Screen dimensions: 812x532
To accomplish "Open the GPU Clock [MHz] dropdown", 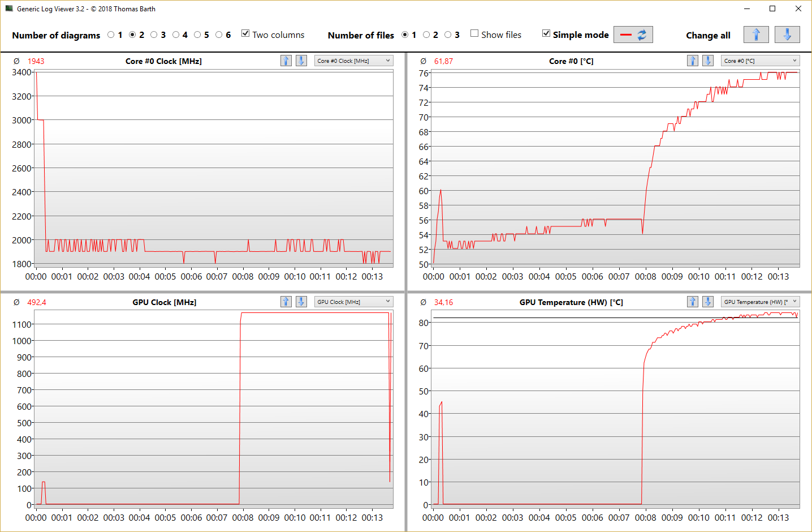I will pyautogui.click(x=353, y=302).
